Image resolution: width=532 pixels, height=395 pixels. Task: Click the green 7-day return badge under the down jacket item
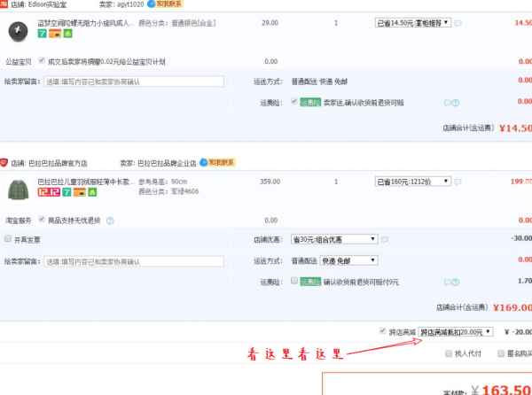(66, 192)
